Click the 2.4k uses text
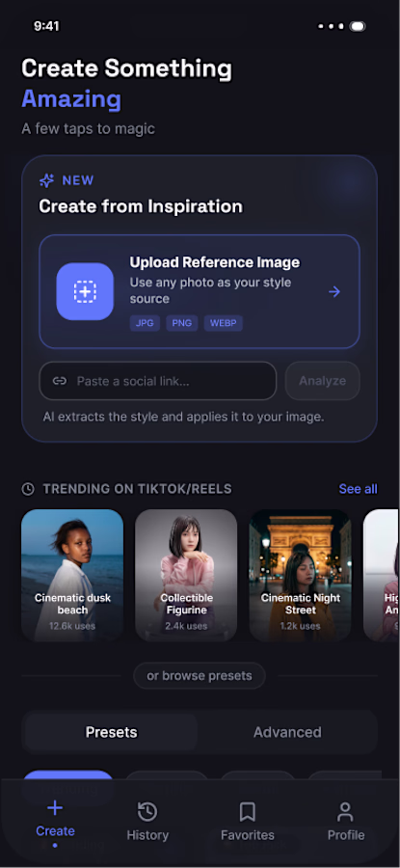 click(186, 626)
